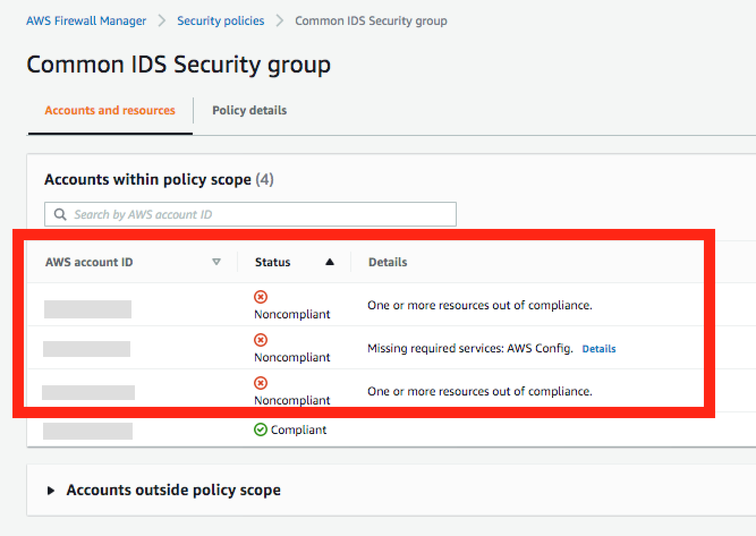Click inside the search by AWS account ID field
The width and height of the screenshot is (756, 536).
(x=249, y=214)
